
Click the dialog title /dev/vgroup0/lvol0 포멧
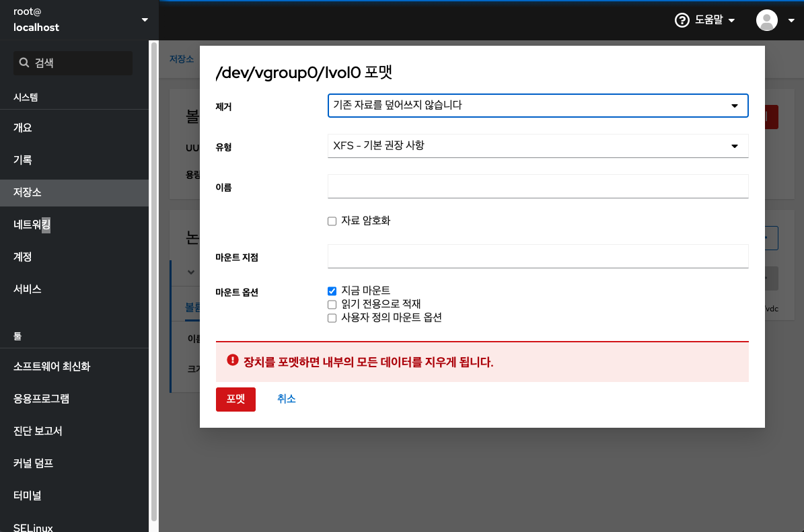coord(304,72)
